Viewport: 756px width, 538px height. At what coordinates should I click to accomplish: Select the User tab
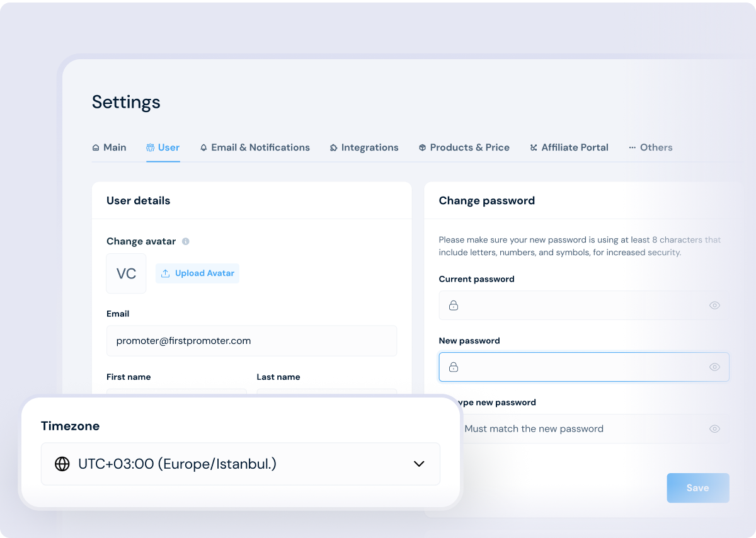pyautogui.click(x=163, y=147)
